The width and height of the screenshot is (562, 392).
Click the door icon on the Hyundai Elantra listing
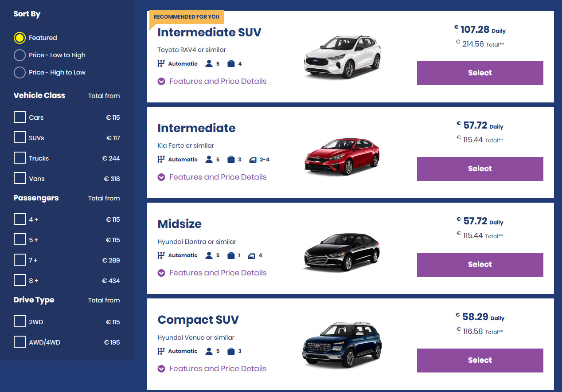pyautogui.click(x=252, y=255)
